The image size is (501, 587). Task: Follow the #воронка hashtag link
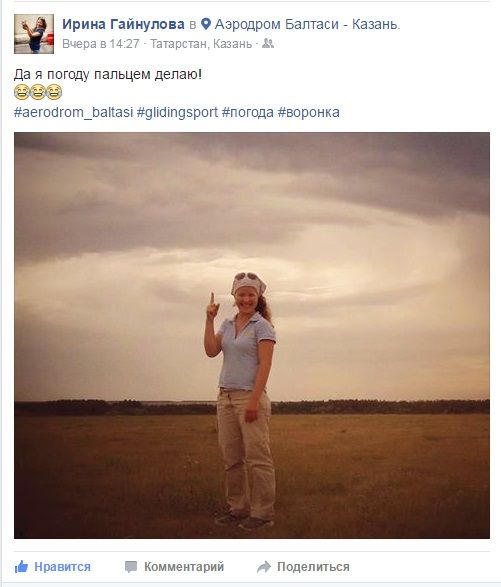point(309,112)
